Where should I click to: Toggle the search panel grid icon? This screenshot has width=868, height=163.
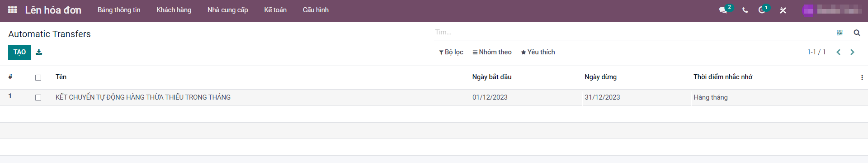[x=840, y=33]
